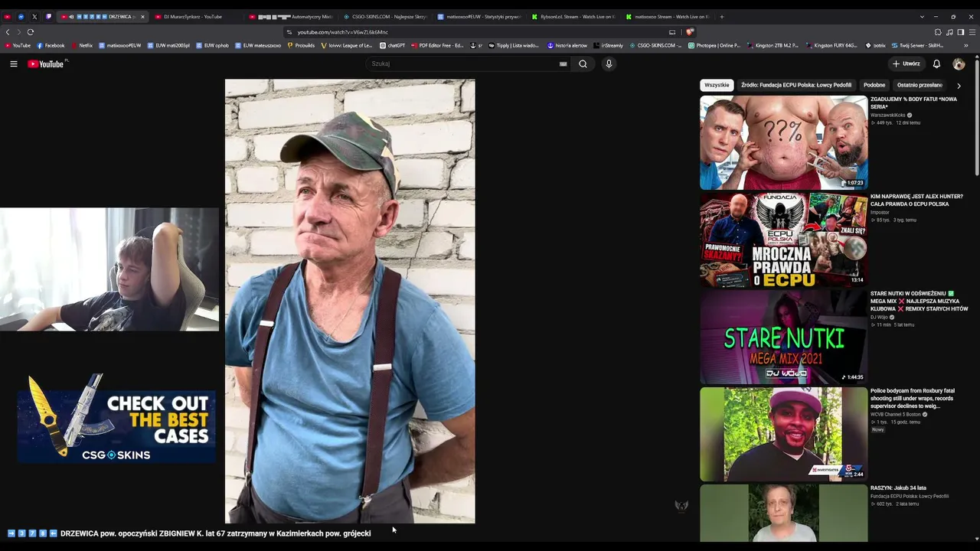The width and height of the screenshot is (980, 551).
Task: Open the historia alertow bookmark
Action: click(x=567, y=46)
